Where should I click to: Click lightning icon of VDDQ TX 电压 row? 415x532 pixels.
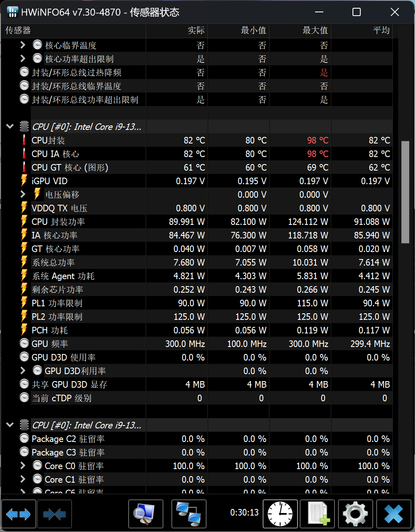(24, 208)
